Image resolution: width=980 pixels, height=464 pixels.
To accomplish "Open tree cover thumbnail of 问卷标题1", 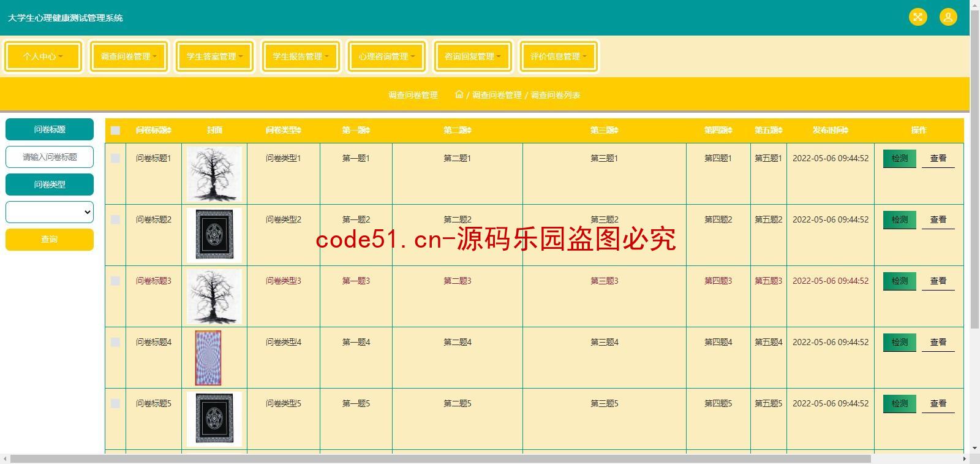I will (214, 174).
